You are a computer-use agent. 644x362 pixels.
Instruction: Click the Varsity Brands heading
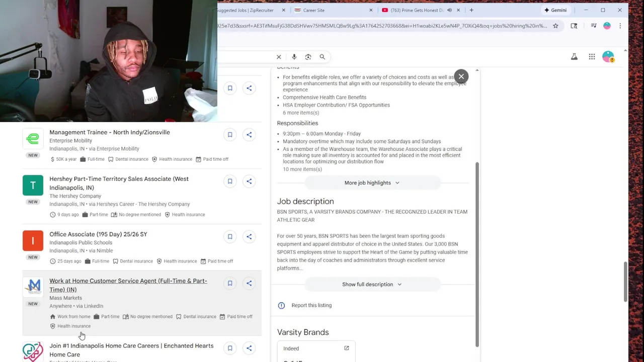point(303,332)
